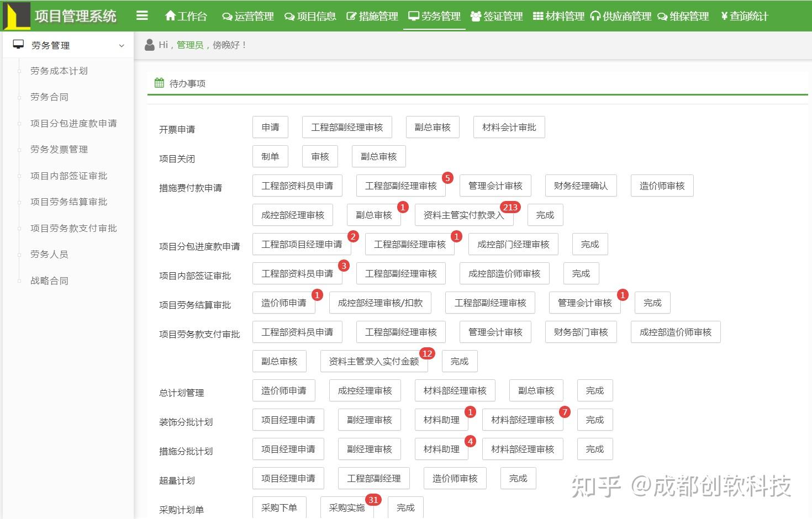Open 工作台 in the top navigation
Screen dimensions: 812x519
point(186,16)
